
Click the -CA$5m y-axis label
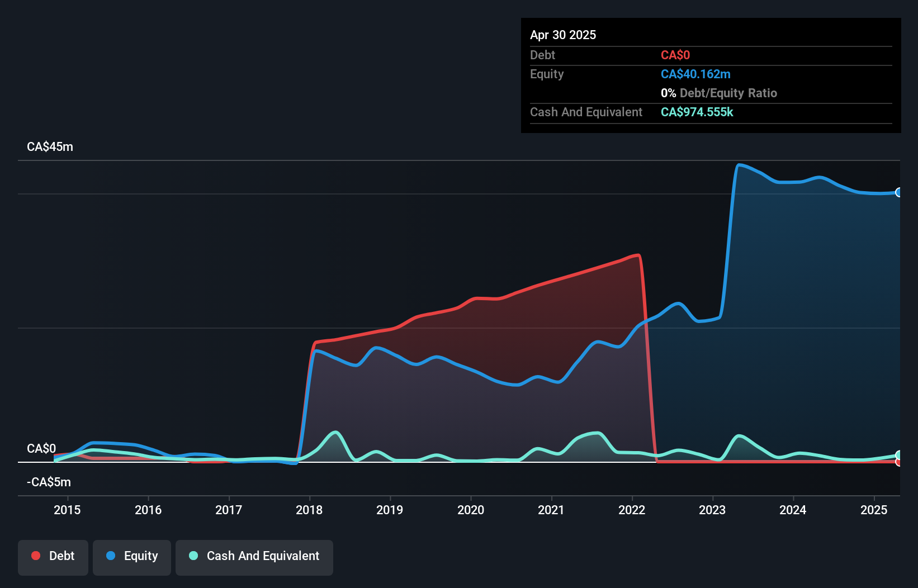click(49, 482)
